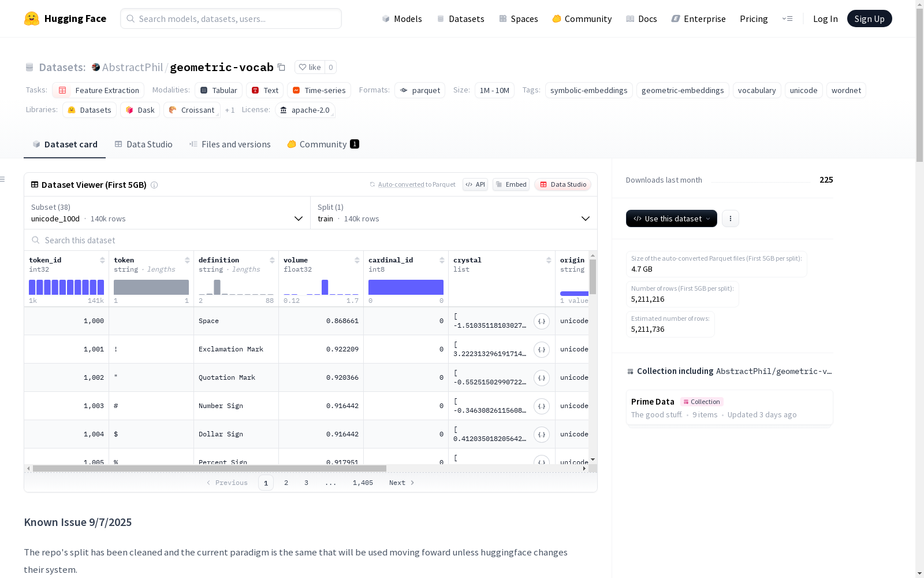Screen dimensions: 924x578
Task: Click the Feature Extraction task tag
Action: pos(98,90)
